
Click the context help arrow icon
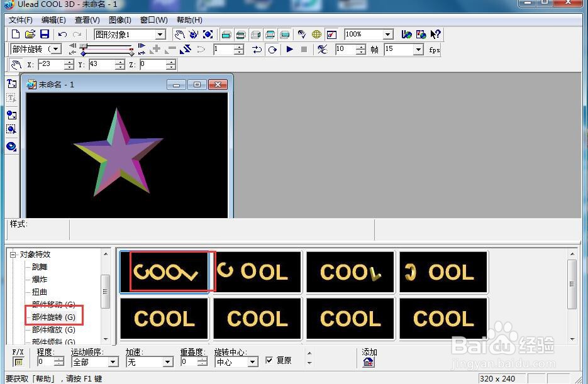point(435,35)
